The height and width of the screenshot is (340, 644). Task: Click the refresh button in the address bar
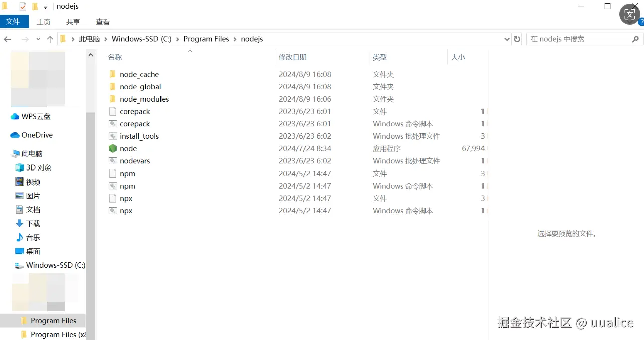[517, 39]
